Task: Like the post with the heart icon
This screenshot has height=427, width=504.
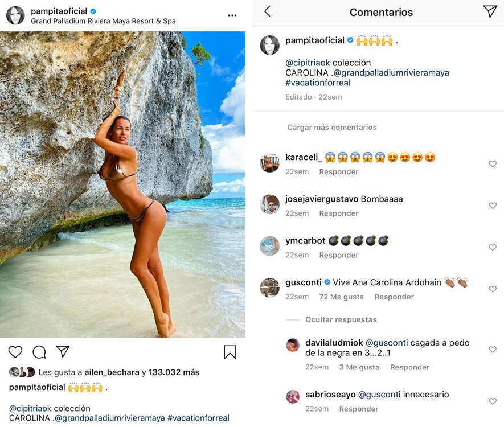Action: tap(15, 352)
